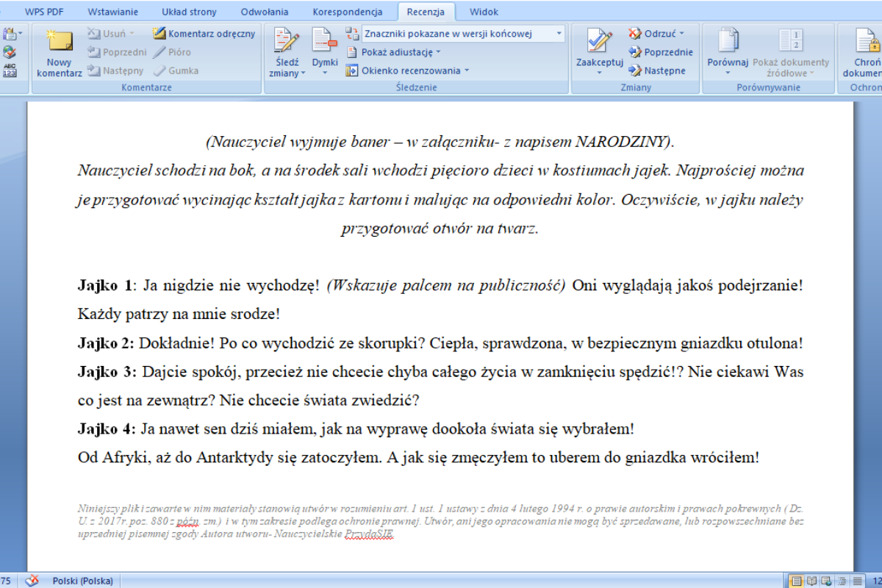The height and width of the screenshot is (588, 882).
Task: Switch to the Odwołania tab
Action: coord(265,12)
